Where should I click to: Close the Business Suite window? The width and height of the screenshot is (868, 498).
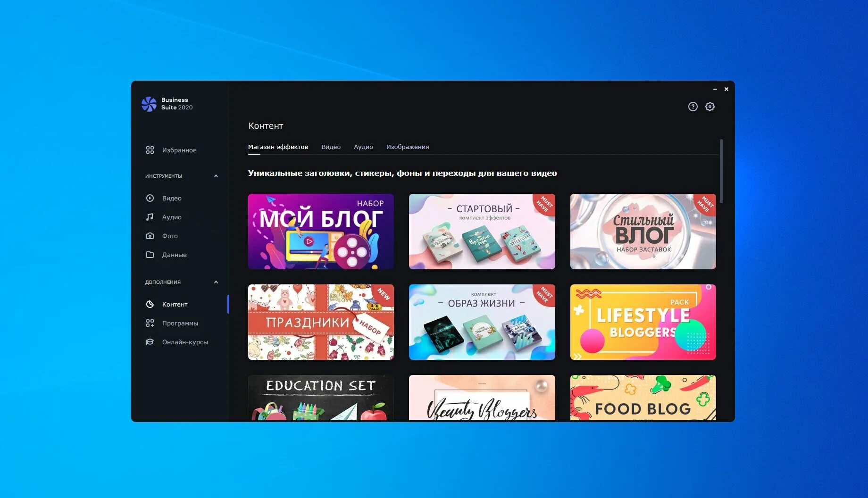[726, 89]
